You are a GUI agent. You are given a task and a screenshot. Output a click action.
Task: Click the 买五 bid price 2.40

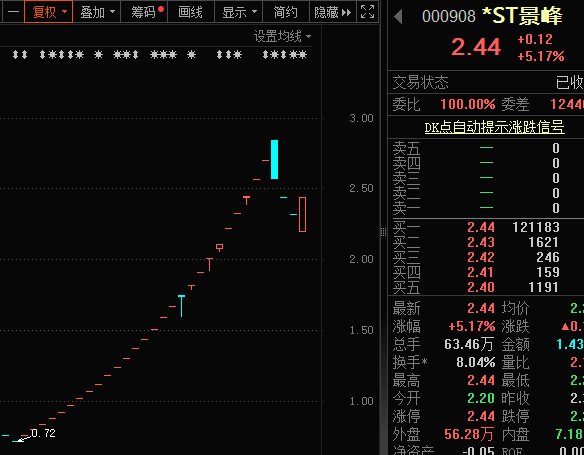tap(481, 287)
